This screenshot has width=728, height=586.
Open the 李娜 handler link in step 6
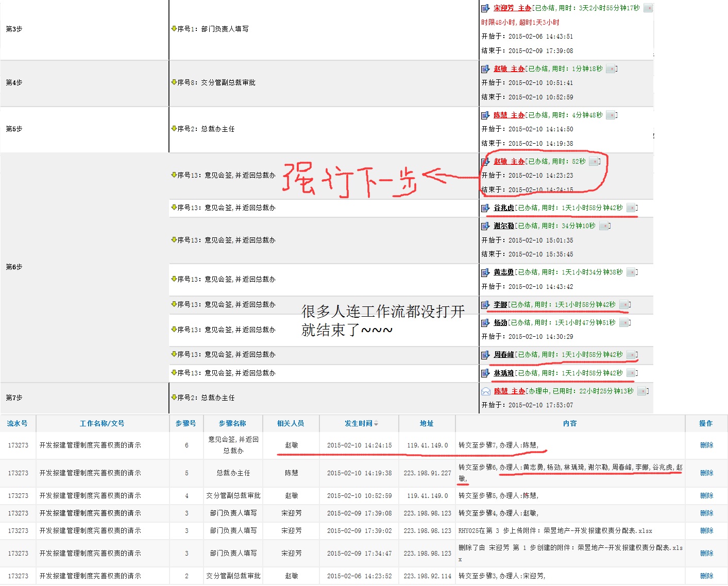[x=500, y=305]
